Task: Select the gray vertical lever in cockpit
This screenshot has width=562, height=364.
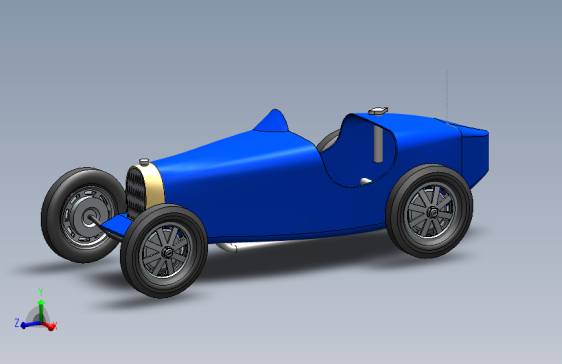Action: click(378, 143)
